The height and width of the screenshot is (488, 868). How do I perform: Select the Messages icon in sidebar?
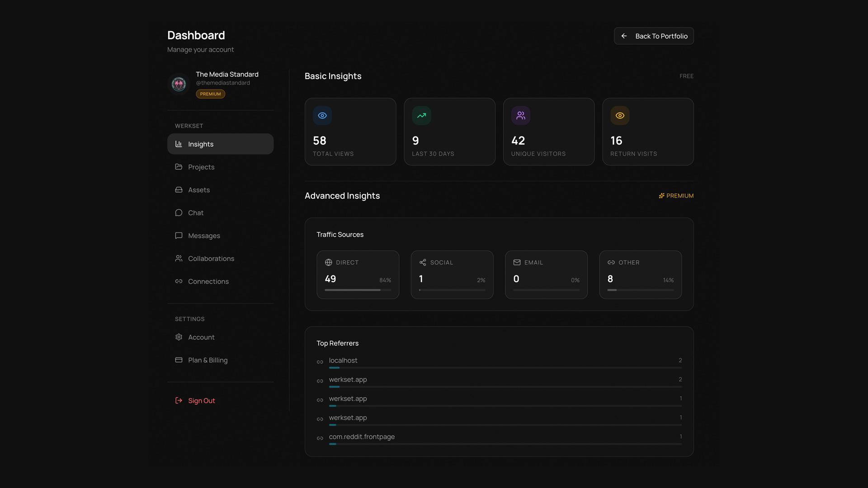pyautogui.click(x=179, y=235)
